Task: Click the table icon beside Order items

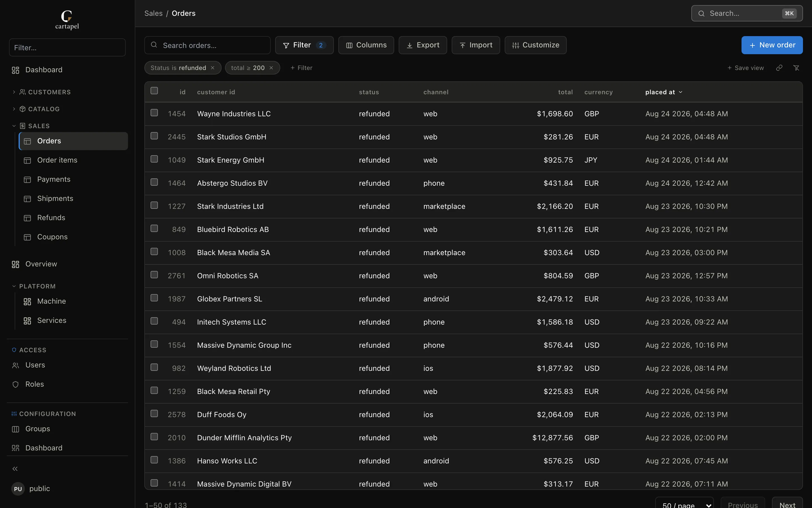Action: click(28, 161)
